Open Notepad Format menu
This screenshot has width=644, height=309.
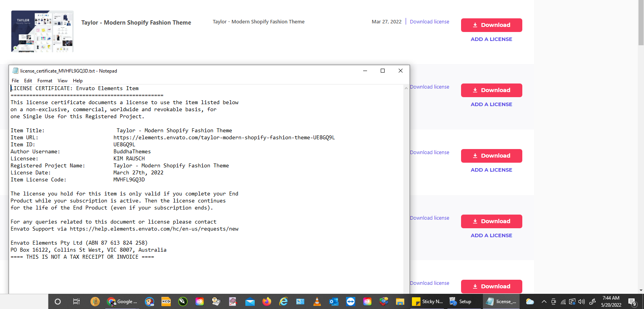point(45,81)
